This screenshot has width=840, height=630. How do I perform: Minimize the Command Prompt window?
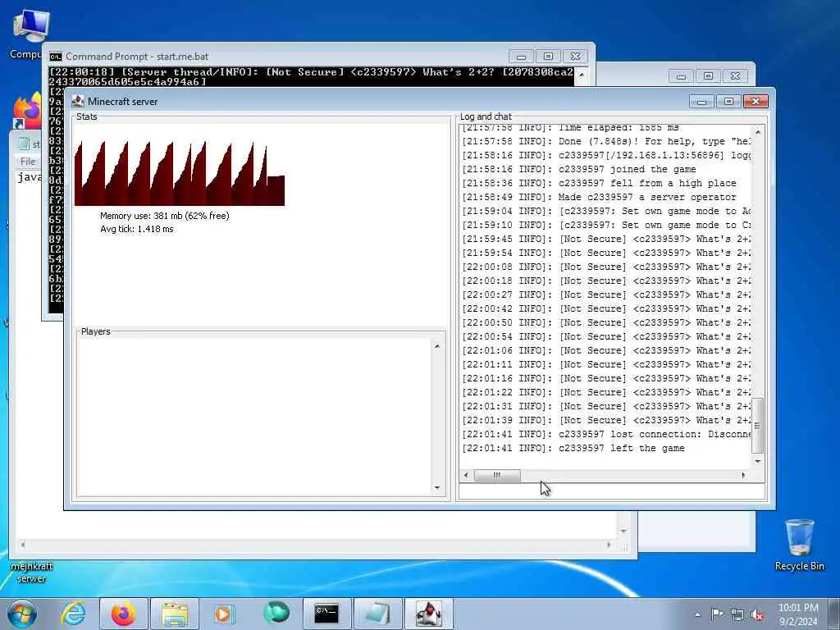pyautogui.click(x=521, y=57)
